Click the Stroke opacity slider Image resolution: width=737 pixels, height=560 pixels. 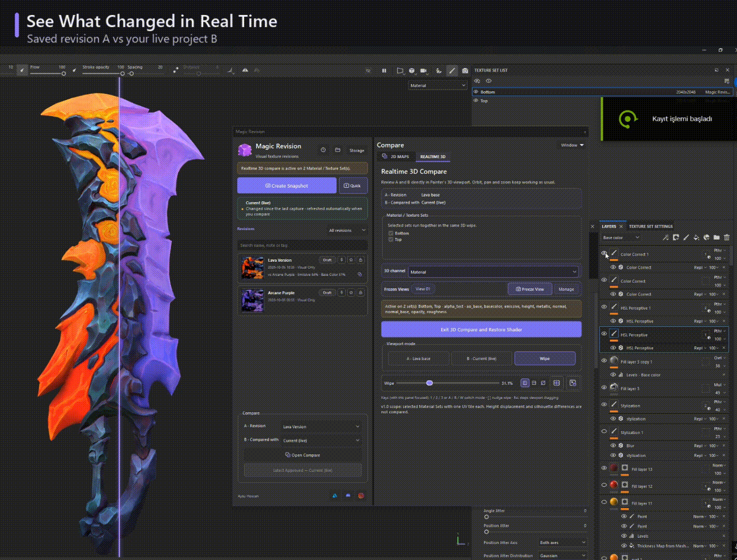[102, 73]
